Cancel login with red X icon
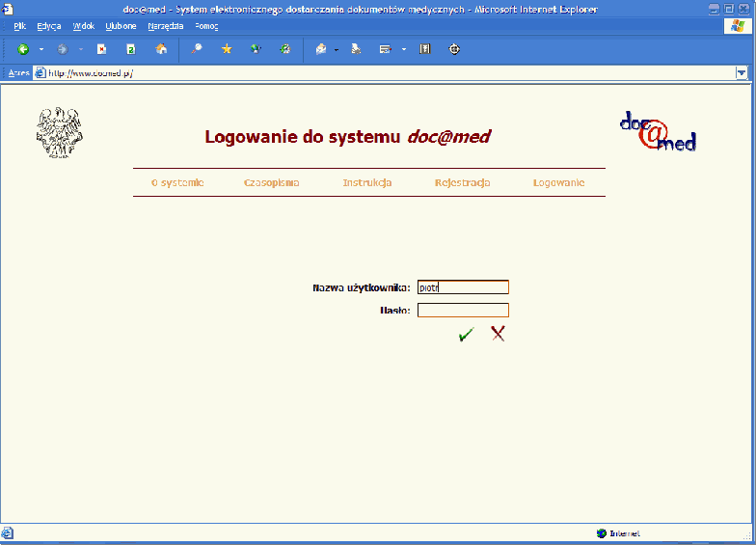The image size is (756, 545). pos(498,334)
